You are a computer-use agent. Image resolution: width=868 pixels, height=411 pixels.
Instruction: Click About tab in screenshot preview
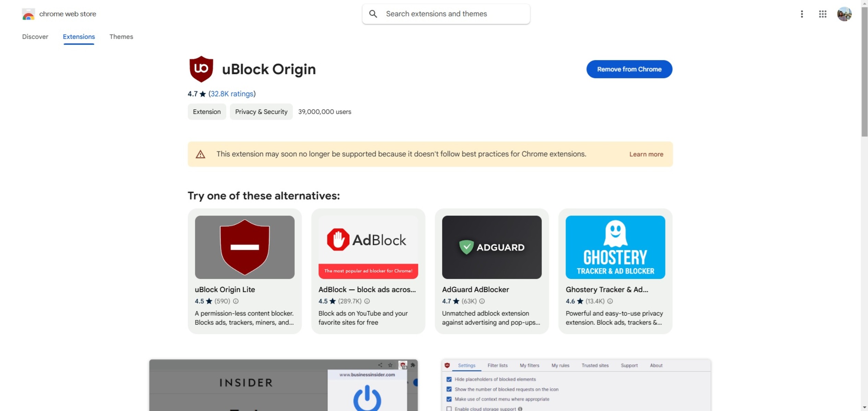pyautogui.click(x=656, y=365)
